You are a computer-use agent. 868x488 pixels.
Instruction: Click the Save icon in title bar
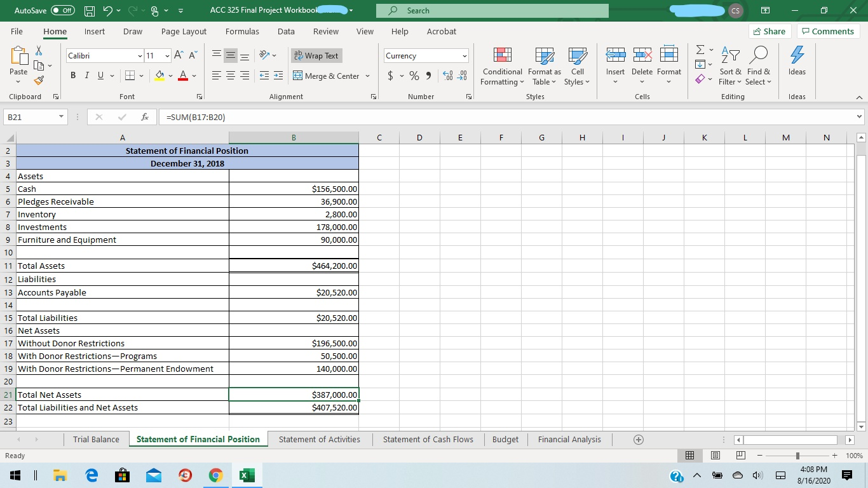(91, 11)
